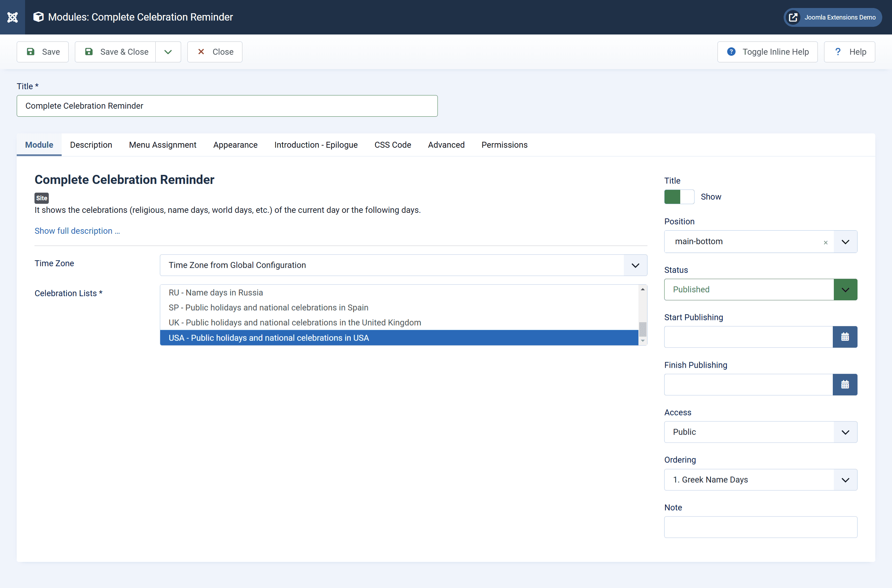Expand the Save & Close dropdown arrow
The image size is (892, 588).
coord(168,52)
